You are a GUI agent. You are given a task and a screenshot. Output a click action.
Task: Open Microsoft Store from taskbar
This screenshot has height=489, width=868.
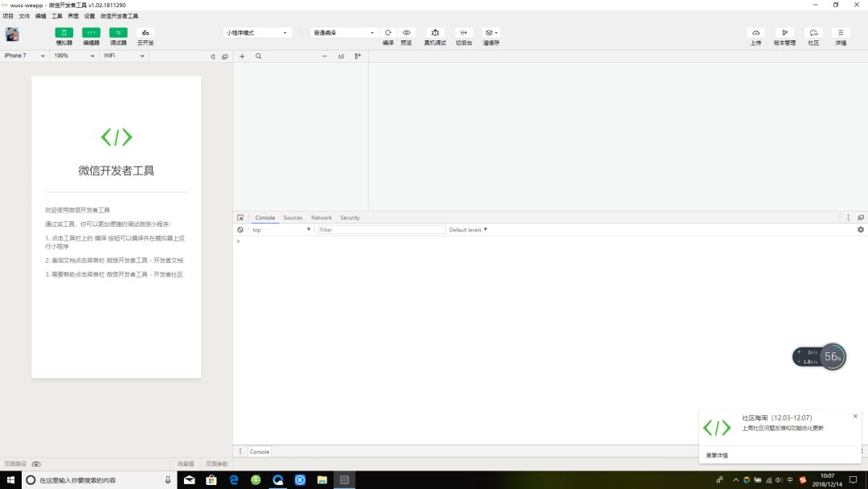pos(211,480)
